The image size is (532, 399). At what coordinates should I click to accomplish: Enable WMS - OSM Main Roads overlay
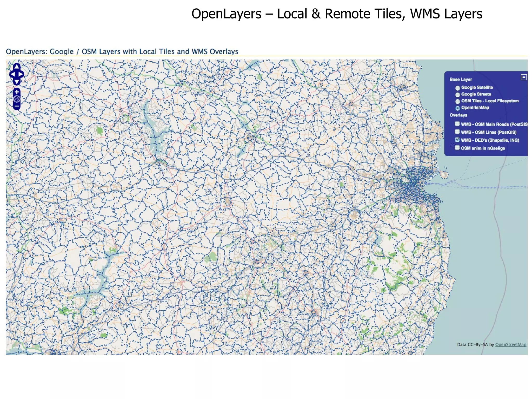click(x=457, y=124)
